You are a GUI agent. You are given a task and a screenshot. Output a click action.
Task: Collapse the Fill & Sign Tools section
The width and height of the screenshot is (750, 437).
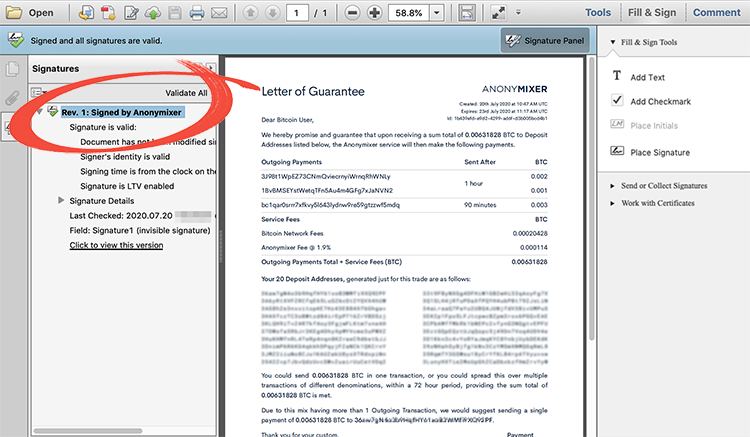pyautogui.click(x=611, y=43)
